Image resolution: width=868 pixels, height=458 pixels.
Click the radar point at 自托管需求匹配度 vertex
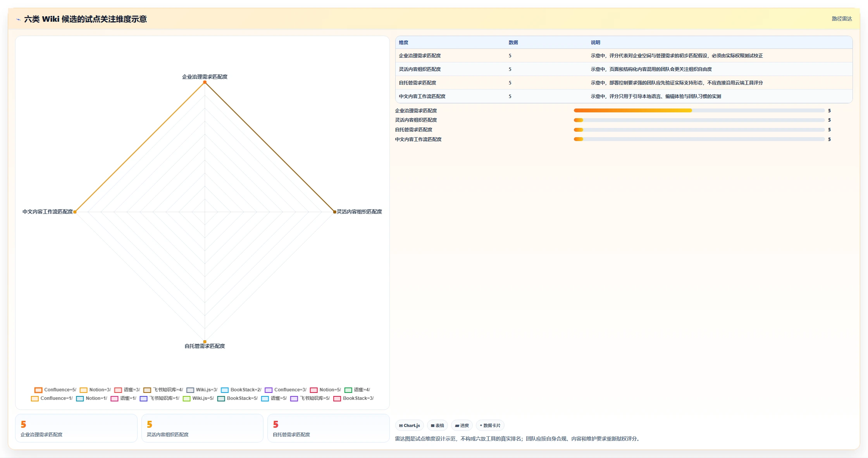tap(205, 342)
